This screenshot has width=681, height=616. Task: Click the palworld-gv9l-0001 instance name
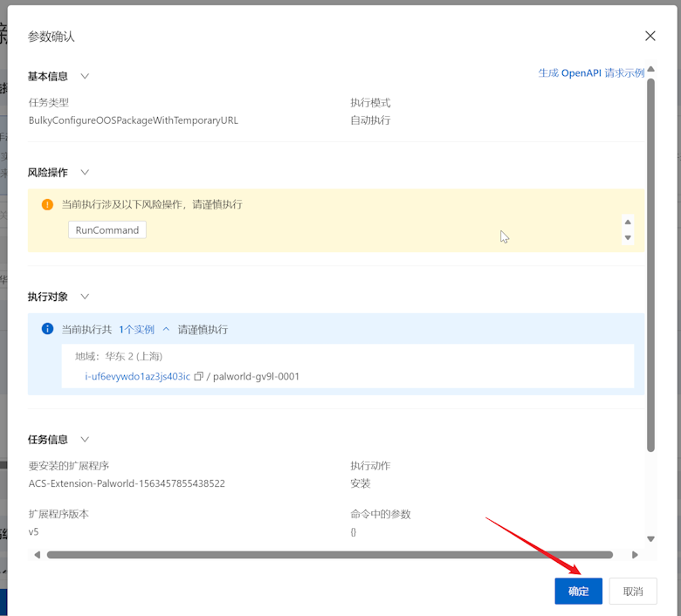click(256, 376)
